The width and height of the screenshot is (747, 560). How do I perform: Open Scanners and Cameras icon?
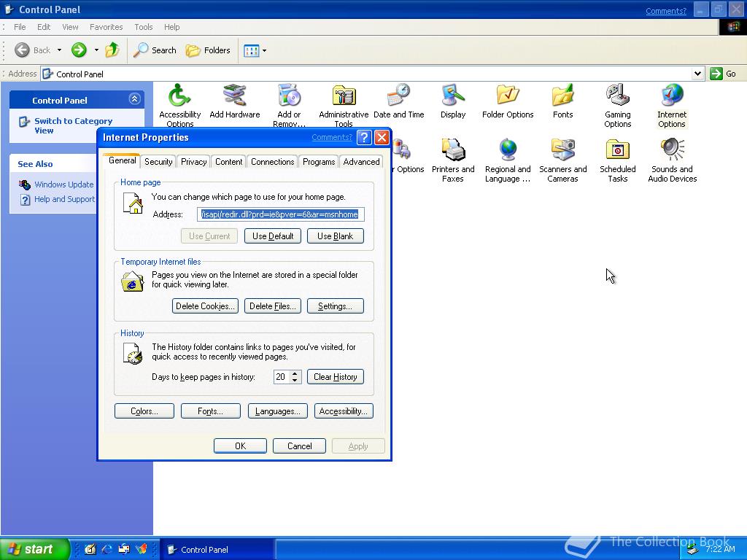(562, 160)
